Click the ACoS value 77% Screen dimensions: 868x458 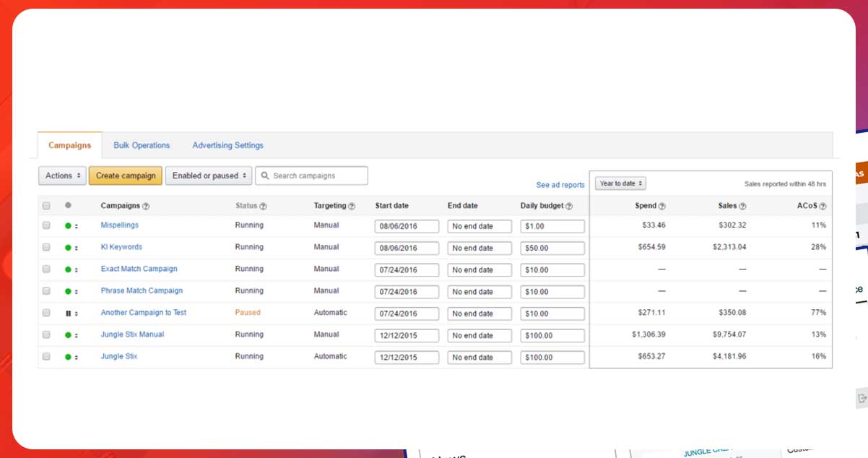[x=818, y=313]
